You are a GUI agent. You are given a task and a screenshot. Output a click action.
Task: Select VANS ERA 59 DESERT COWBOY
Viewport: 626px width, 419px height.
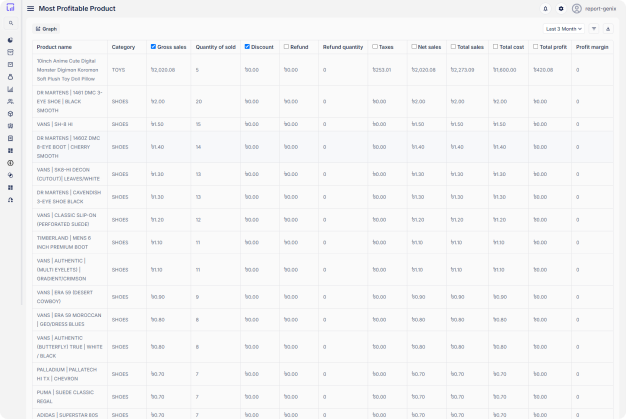click(x=65, y=297)
